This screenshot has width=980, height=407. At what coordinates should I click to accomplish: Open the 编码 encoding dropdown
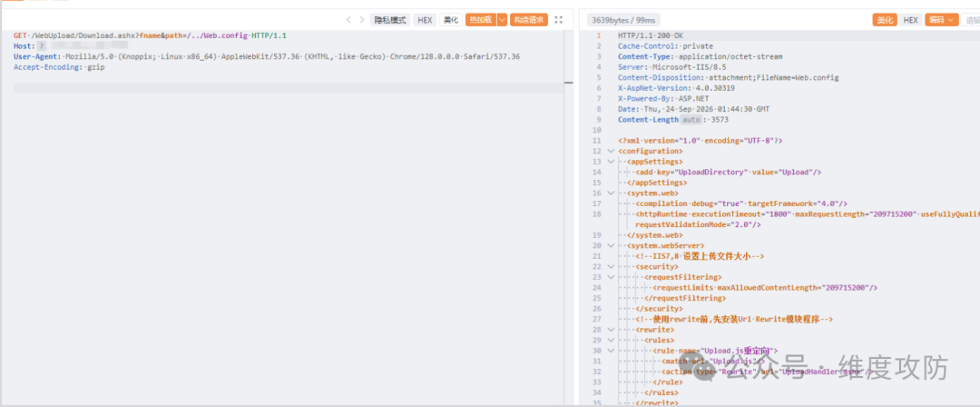pos(941,20)
